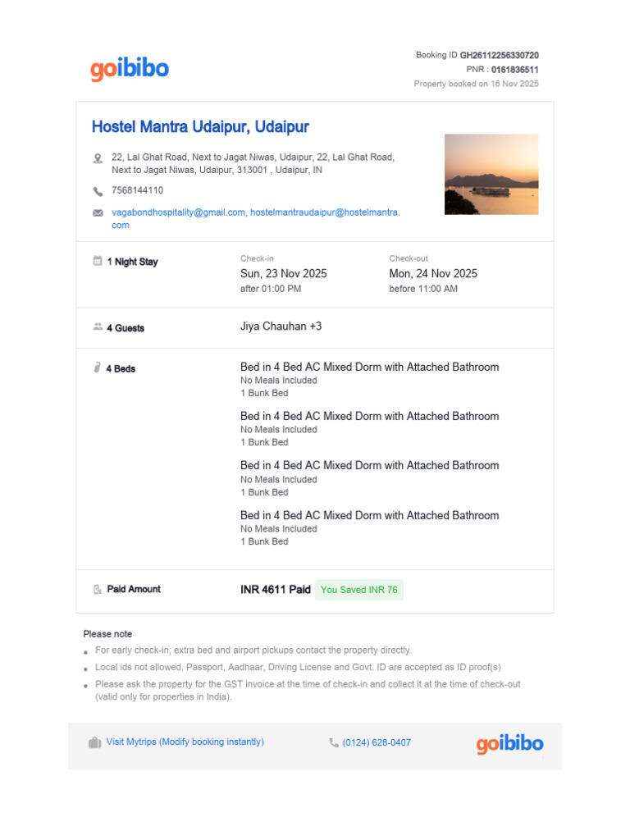This screenshot has width=630, height=840.
Task: Click the 4 Guests label
Action: pos(126,328)
